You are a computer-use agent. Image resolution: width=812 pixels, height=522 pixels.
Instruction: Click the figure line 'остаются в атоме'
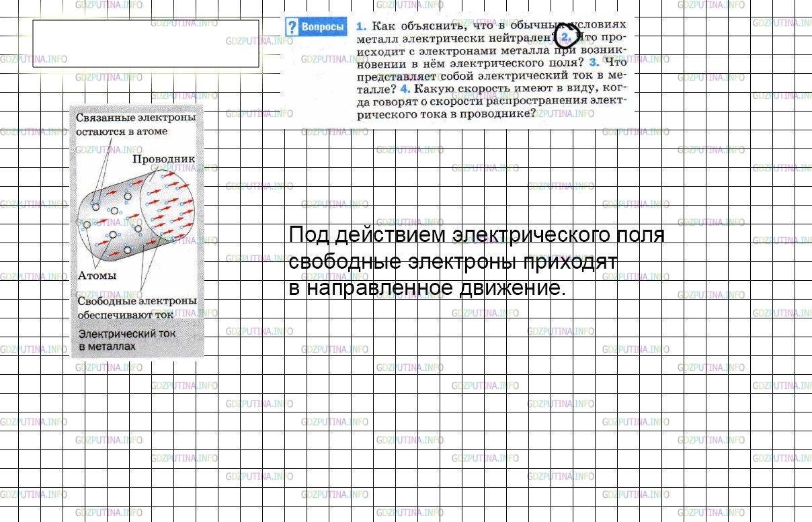click(122, 131)
